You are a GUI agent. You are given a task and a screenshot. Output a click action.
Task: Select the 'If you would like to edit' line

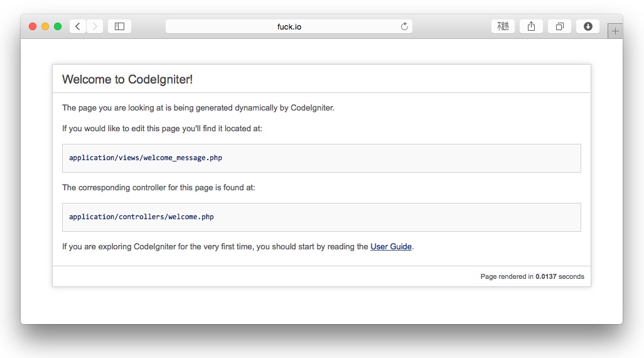(x=162, y=129)
